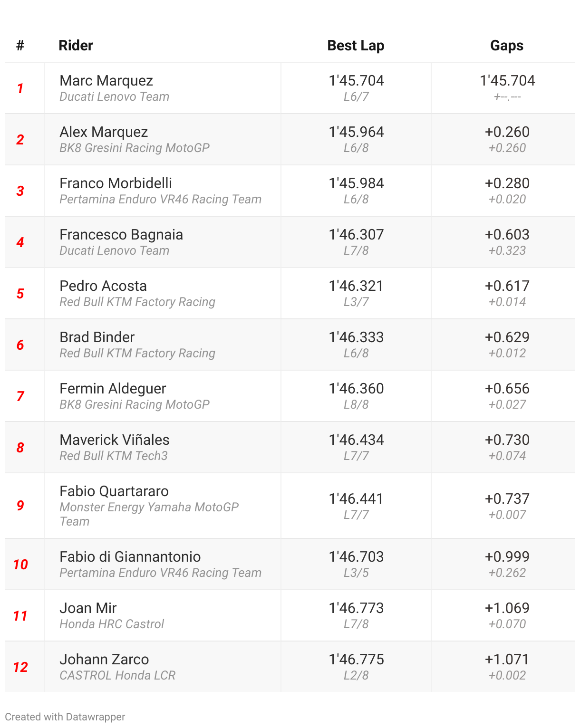Click Pedro Acosta's best lap 1'46.321
This screenshot has height=728, width=580.
356,286
